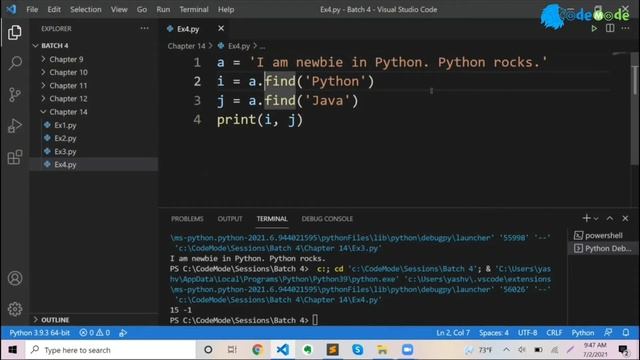
Task: Open the Run and Debug view
Action: pyautogui.click(x=15, y=126)
